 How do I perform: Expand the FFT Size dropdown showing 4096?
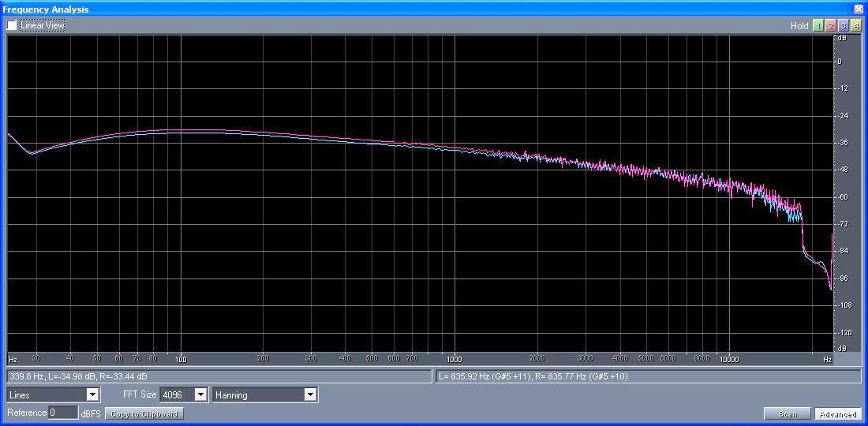tap(183, 394)
